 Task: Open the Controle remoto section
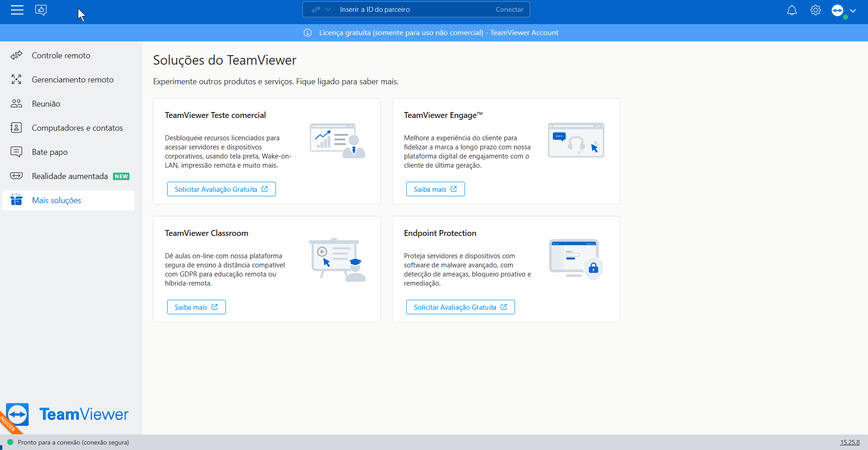[69, 56]
